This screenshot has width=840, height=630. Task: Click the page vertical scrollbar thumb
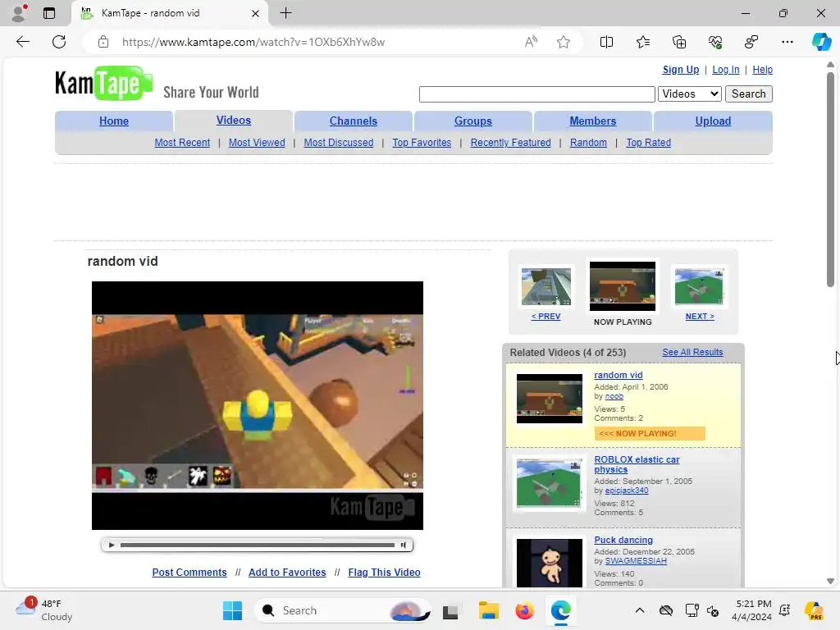pos(830,180)
